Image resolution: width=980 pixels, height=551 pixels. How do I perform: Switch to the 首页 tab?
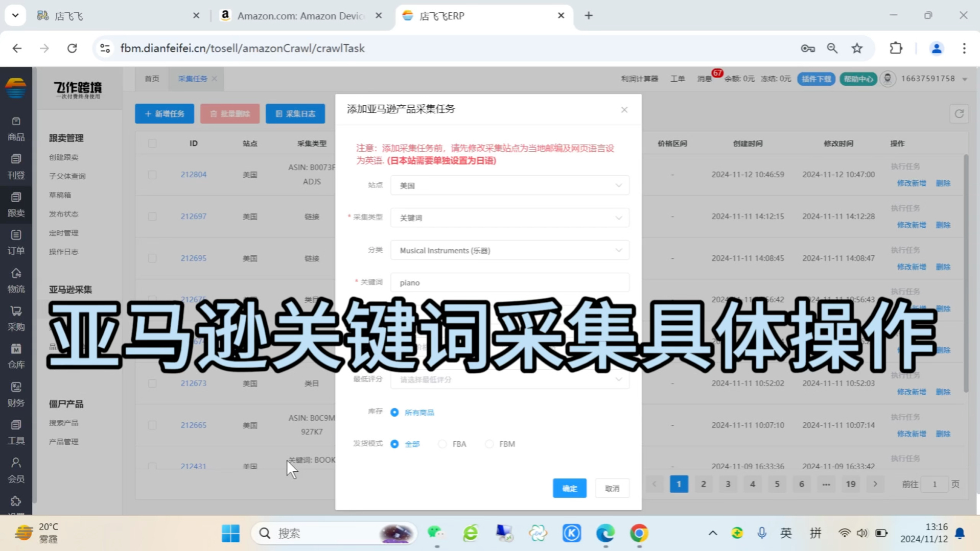point(152,79)
